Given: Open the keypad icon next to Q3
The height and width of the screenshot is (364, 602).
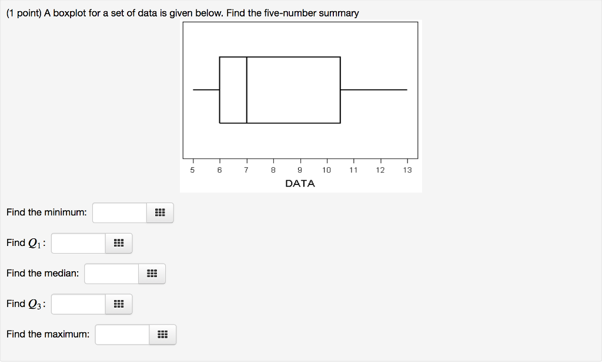Looking at the screenshot, I should 118,304.
